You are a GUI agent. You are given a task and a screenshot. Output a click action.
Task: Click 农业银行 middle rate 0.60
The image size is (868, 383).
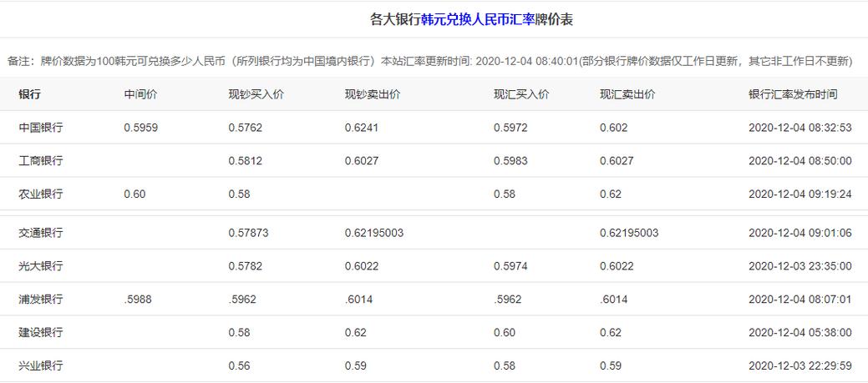point(135,194)
